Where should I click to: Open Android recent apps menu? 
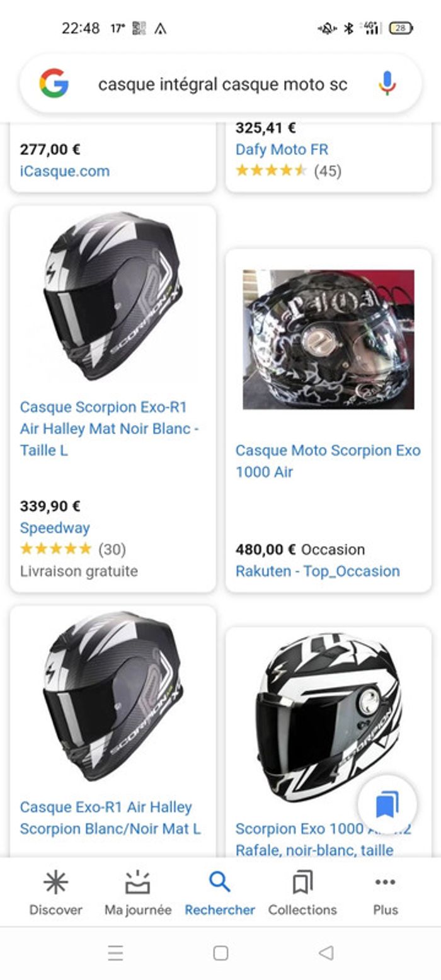coord(115,953)
